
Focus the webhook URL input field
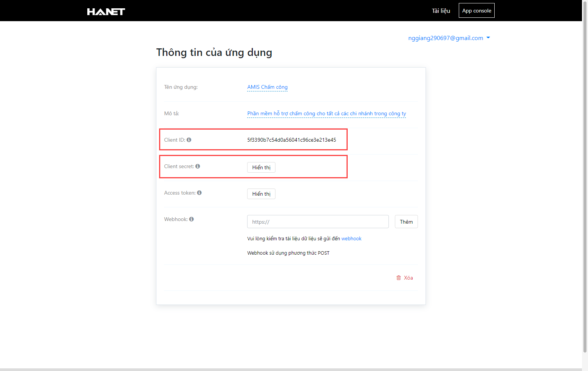click(x=317, y=222)
